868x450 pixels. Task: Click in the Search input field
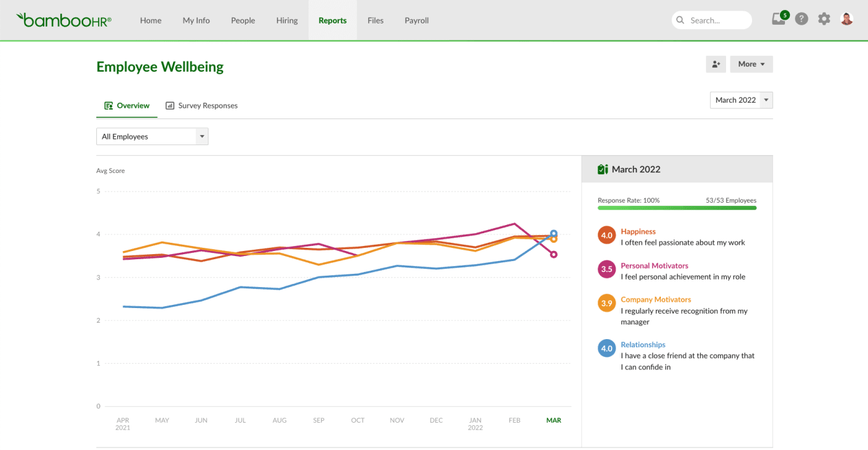(717, 20)
